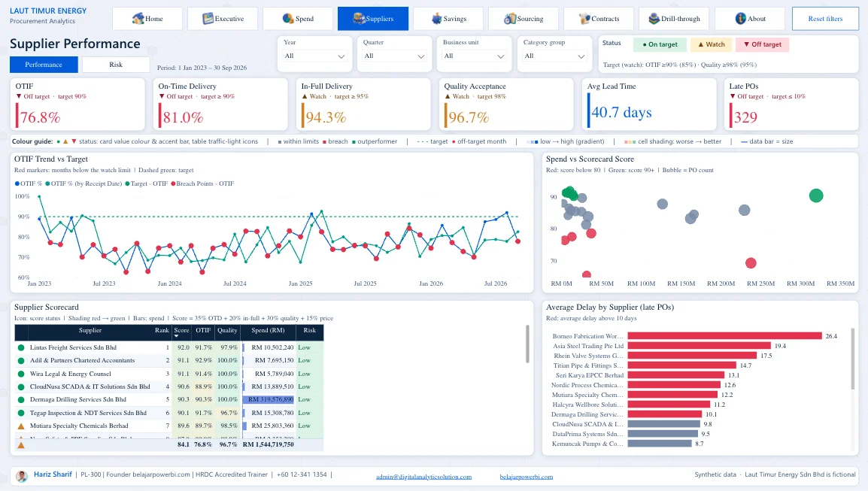Screen dimensions: 868x491
Task: Click the In-Full Delivery 94.3% value
Action: (x=326, y=117)
